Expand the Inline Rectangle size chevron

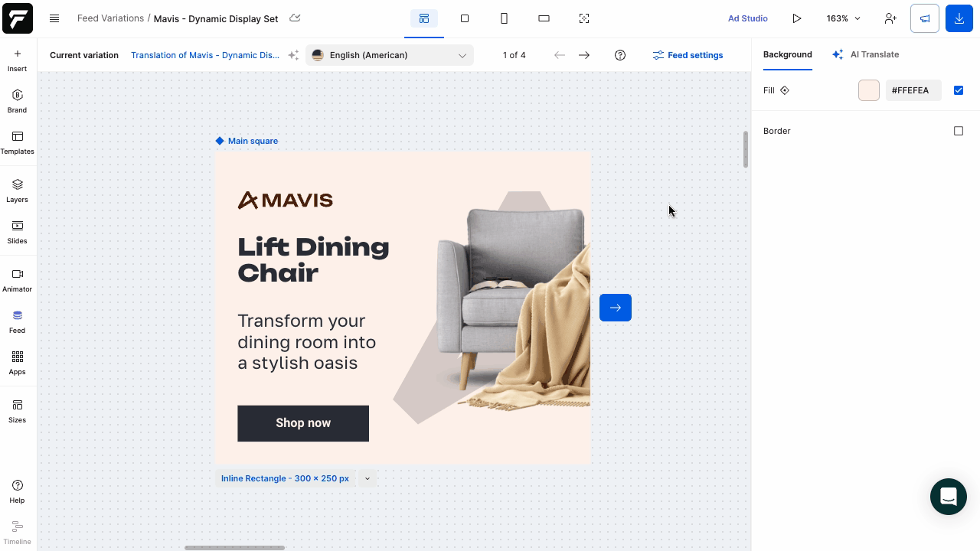[x=367, y=478]
